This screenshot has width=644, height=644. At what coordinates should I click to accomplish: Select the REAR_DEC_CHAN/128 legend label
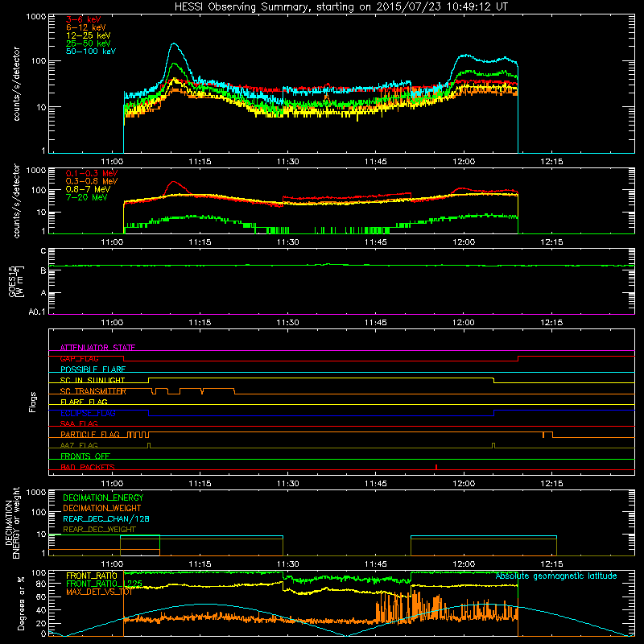tap(106, 518)
